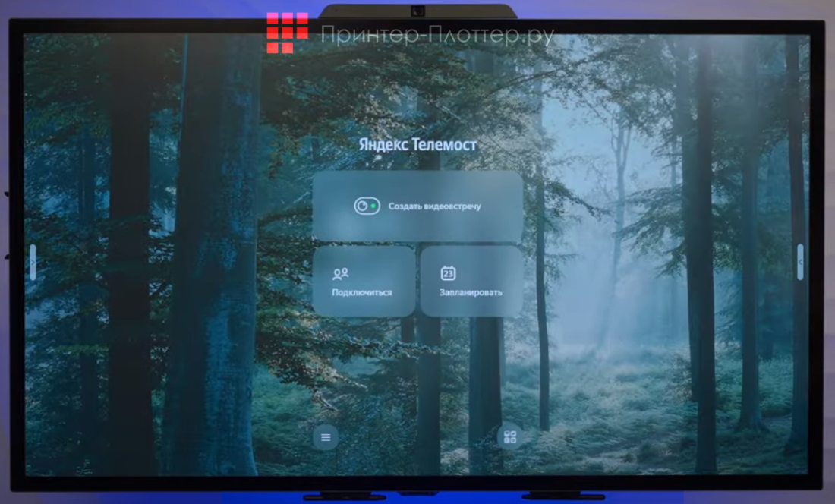Click the green dot on the camera icon
The image size is (835, 504).
point(373,206)
